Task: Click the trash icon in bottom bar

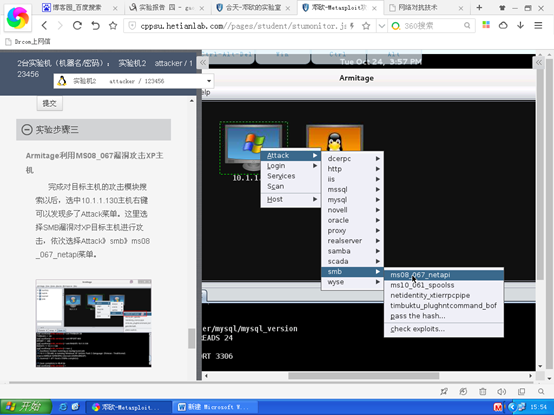Action: point(483,391)
